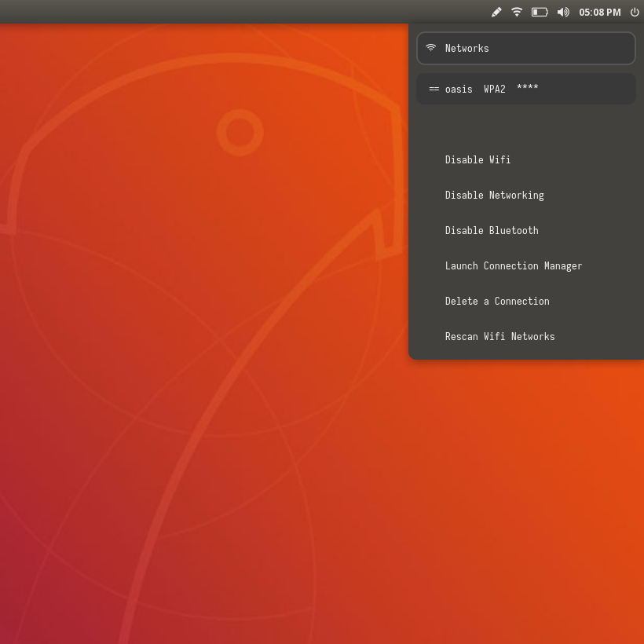
Task: Click the battery status icon
Action: [x=540, y=13]
